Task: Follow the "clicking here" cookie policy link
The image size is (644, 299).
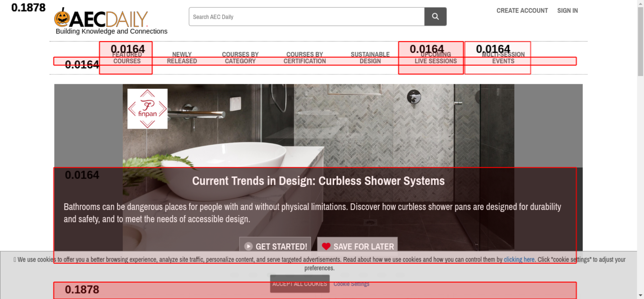Action: [519, 259]
